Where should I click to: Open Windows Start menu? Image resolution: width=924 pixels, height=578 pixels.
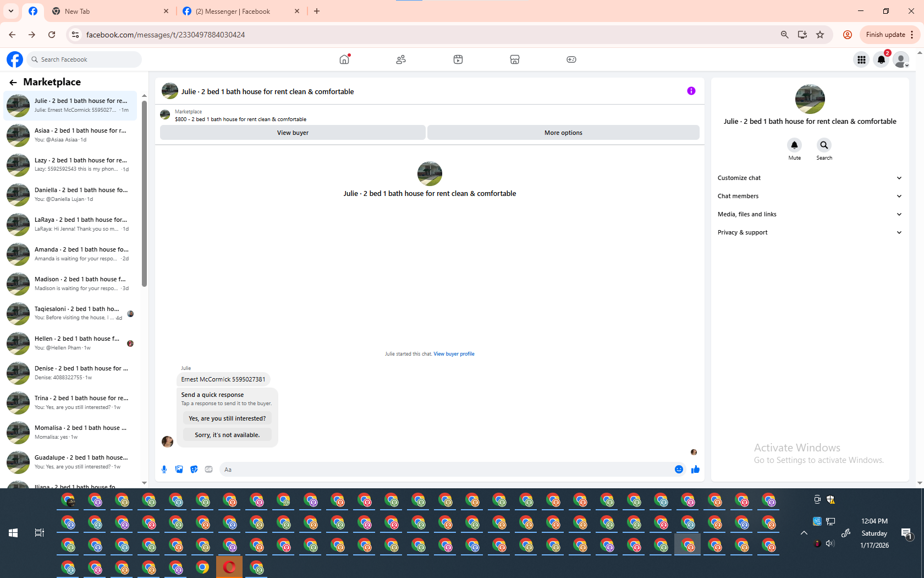point(13,533)
